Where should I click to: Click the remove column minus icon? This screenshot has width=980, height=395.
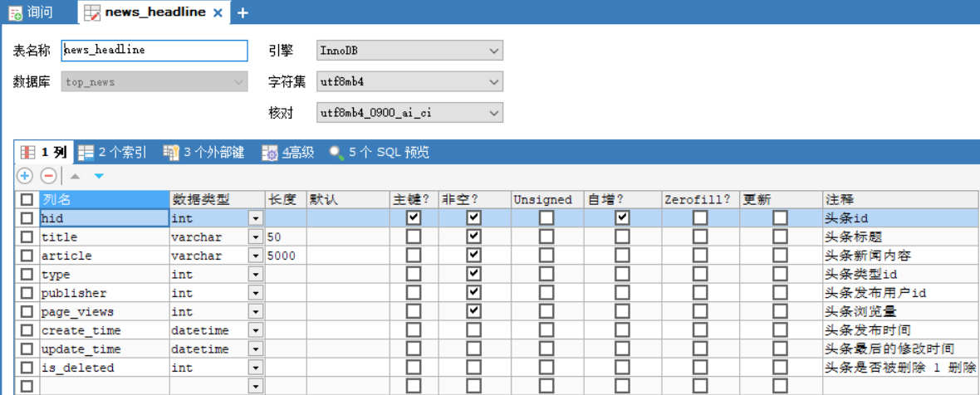coord(48,176)
